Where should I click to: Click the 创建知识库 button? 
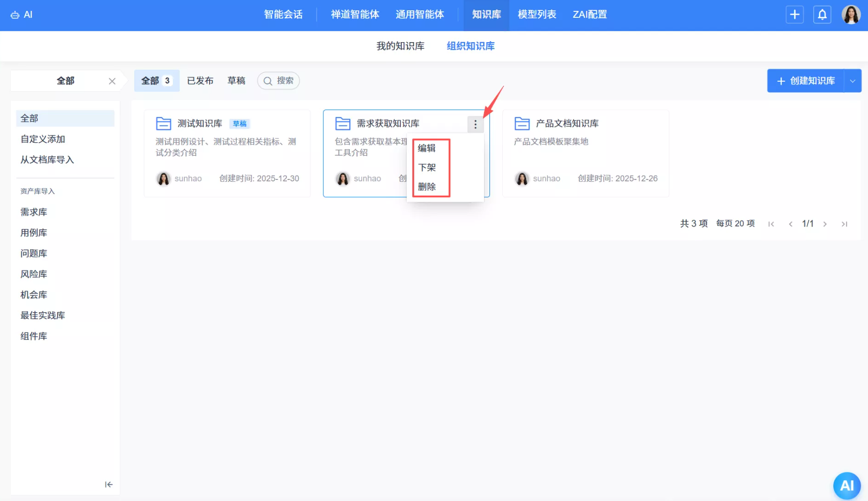point(807,80)
